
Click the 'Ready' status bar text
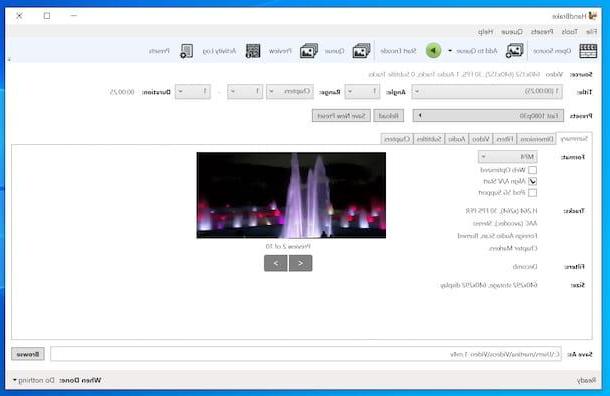[x=586, y=380]
